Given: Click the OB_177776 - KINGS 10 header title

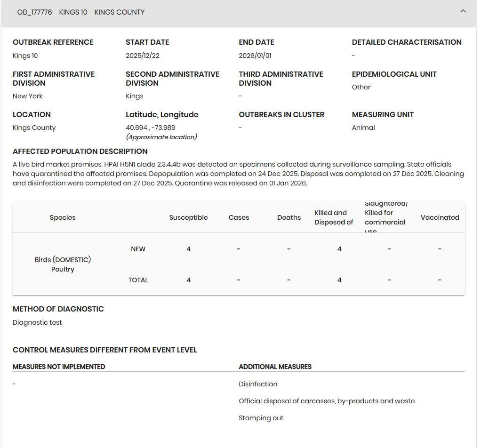Looking at the screenshot, I should (81, 12).
